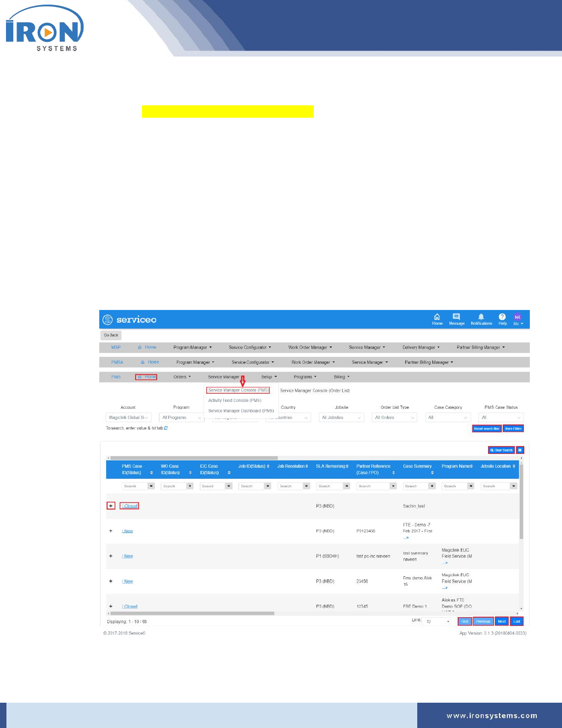Image resolution: width=562 pixels, height=728 pixels.
Task: Open the NK user avatar menu
Action: [518, 319]
